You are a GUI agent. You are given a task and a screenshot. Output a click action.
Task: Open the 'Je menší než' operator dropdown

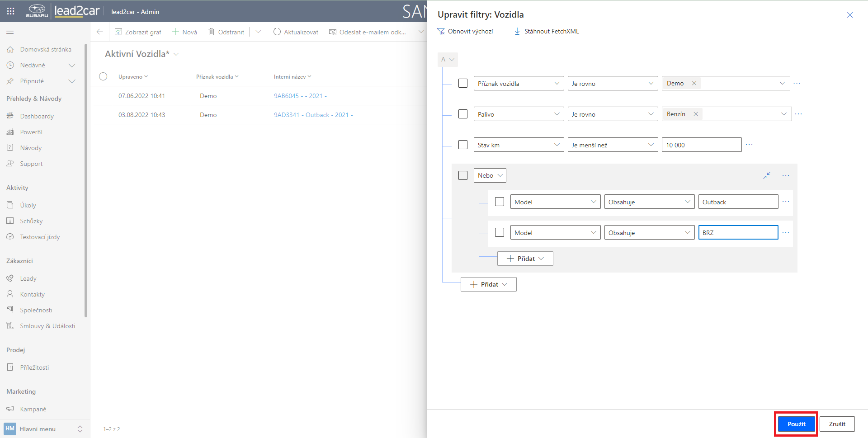click(x=613, y=145)
